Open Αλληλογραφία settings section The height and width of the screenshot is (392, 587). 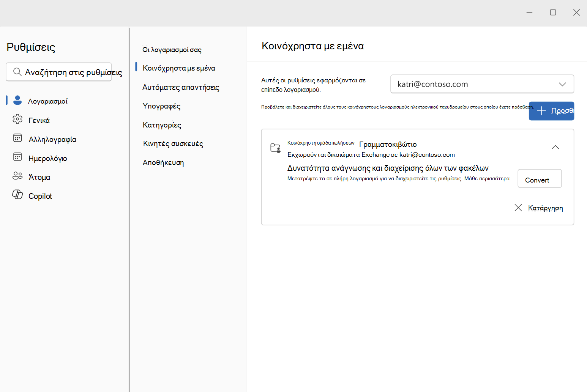click(52, 139)
